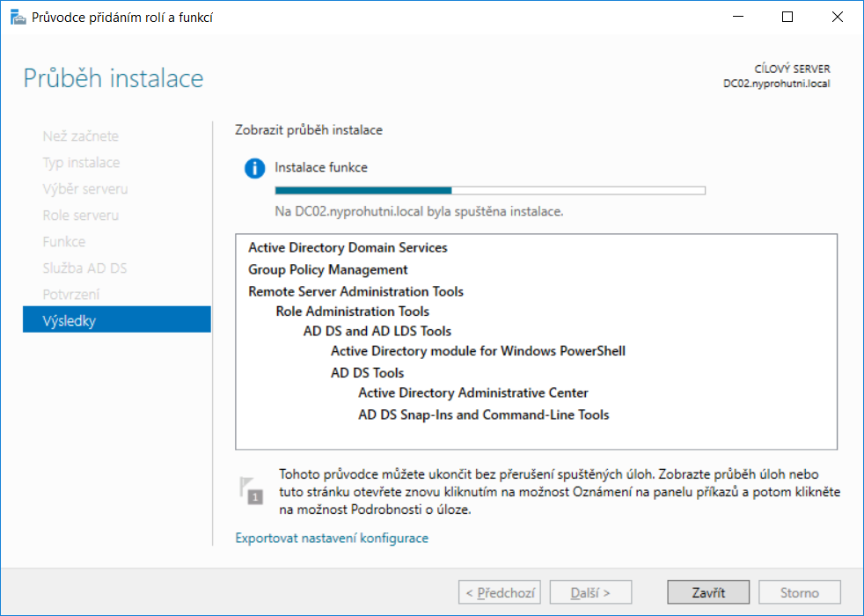
Task: Close the window with the X icon
Action: (x=838, y=17)
